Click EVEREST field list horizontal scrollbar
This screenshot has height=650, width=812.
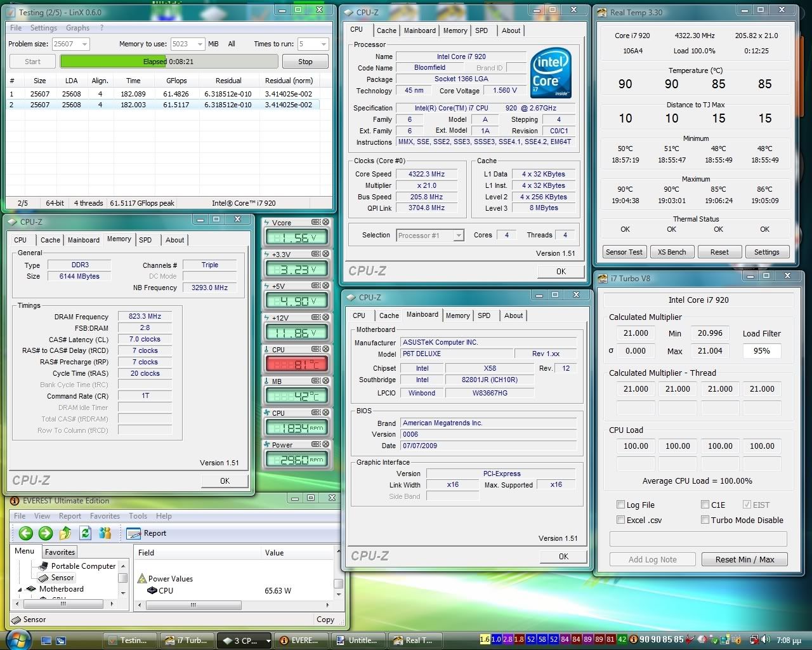[x=233, y=605]
